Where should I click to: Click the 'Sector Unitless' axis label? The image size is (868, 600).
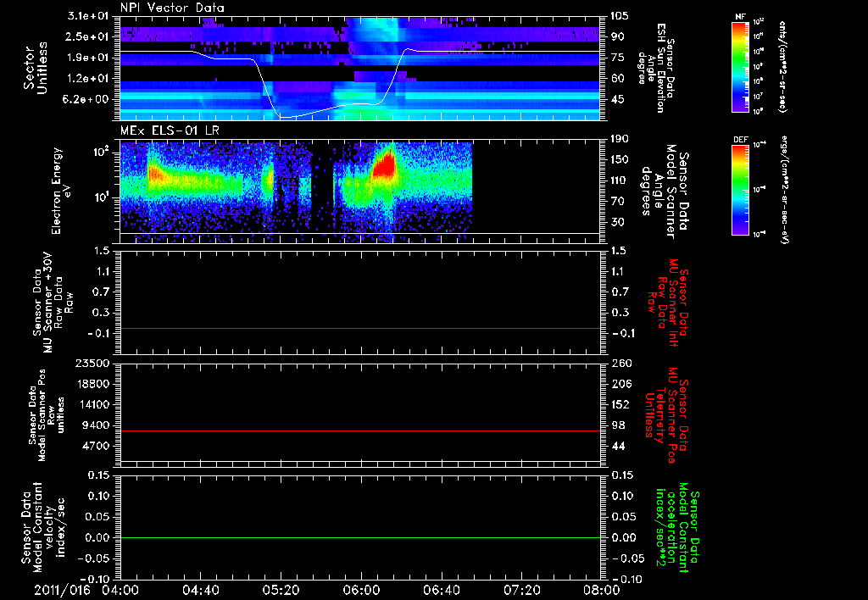tap(36, 68)
